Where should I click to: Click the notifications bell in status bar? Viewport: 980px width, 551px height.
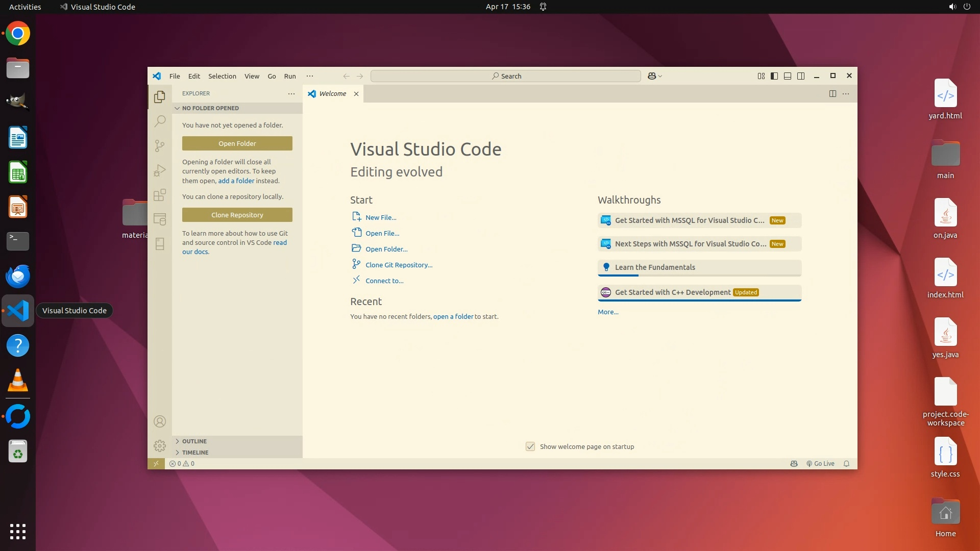tap(846, 464)
